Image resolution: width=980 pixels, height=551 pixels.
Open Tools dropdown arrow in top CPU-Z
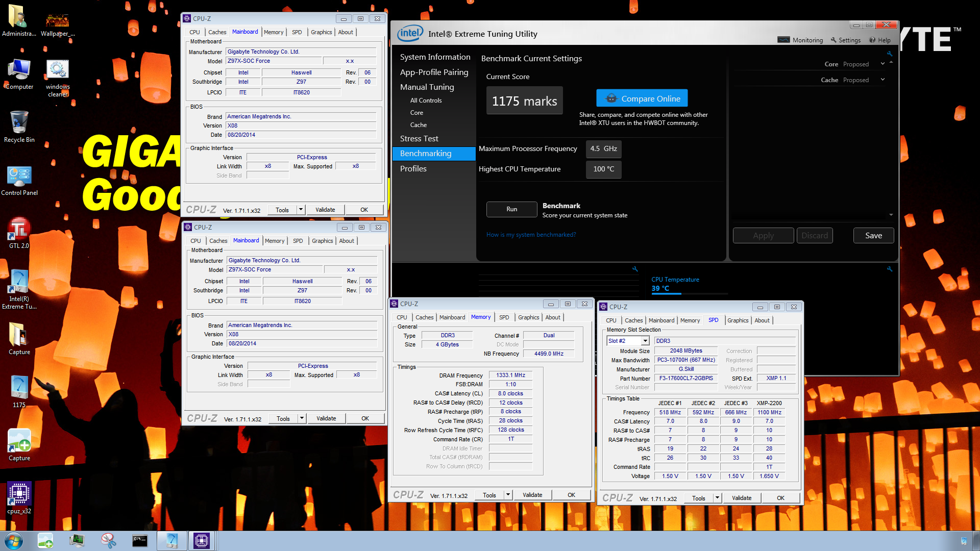(x=301, y=210)
